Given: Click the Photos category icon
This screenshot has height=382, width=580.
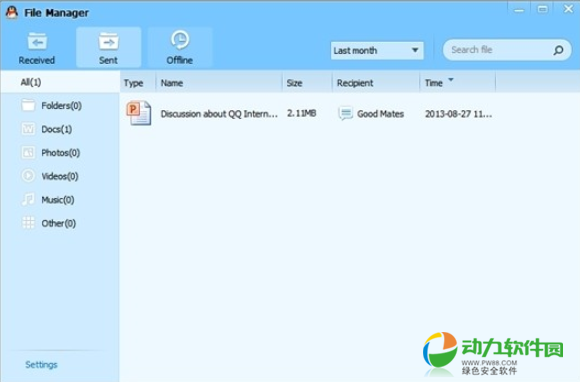Looking at the screenshot, I should point(28,152).
